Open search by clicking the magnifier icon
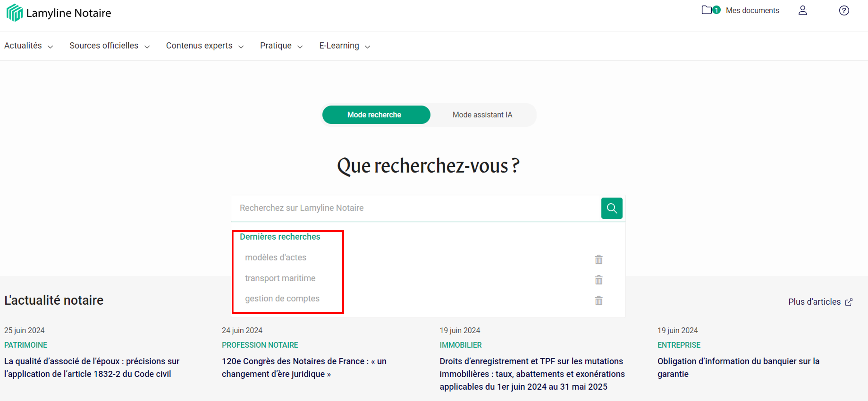 612,208
